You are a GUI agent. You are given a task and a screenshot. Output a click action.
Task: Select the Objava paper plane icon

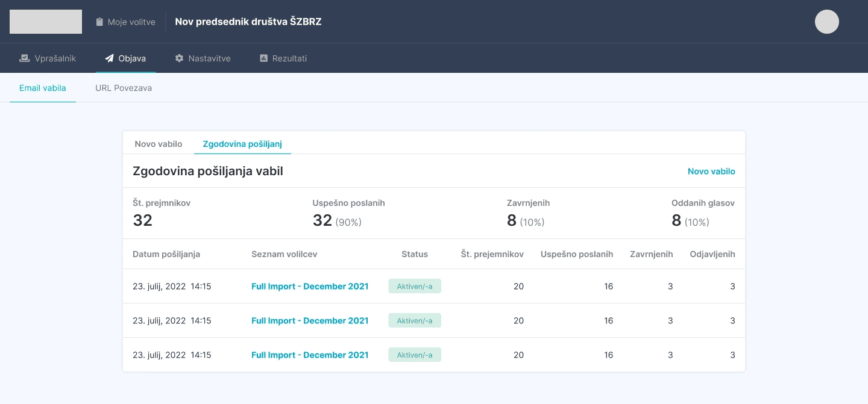pos(109,58)
